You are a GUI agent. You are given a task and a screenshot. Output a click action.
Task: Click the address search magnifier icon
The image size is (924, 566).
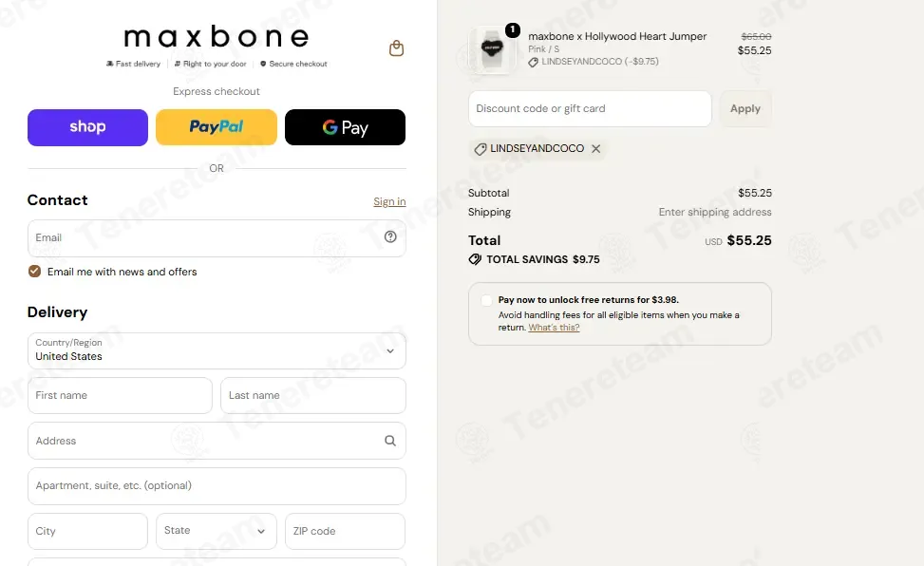tap(390, 441)
